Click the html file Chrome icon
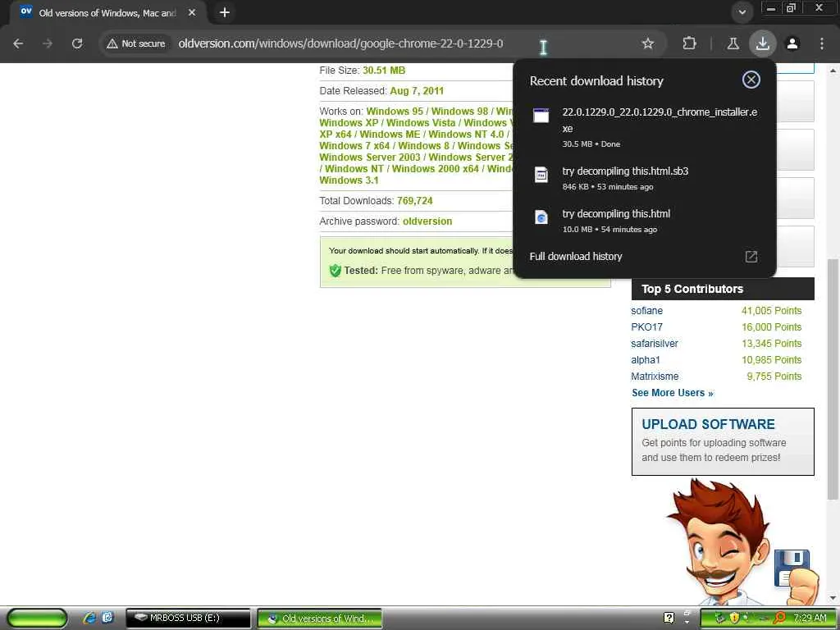This screenshot has width=840, height=630. pos(541,217)
